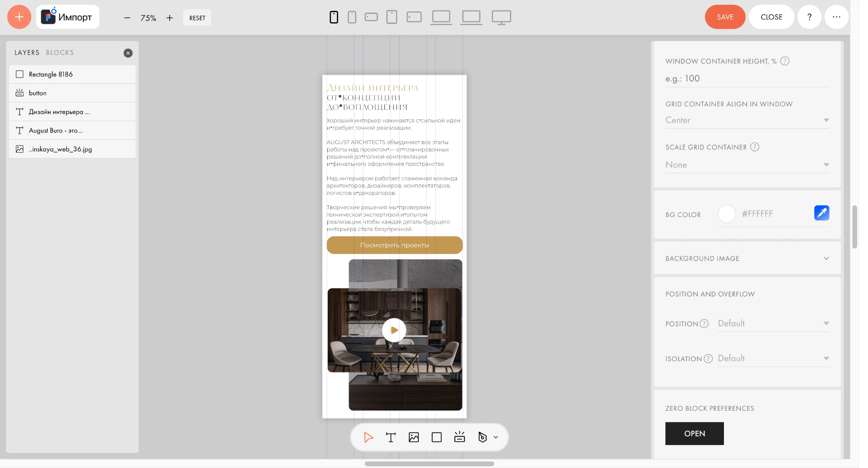868x468 pixels.
Task: Open Zero Block Preferences
Action: click(x=694, y=433)
